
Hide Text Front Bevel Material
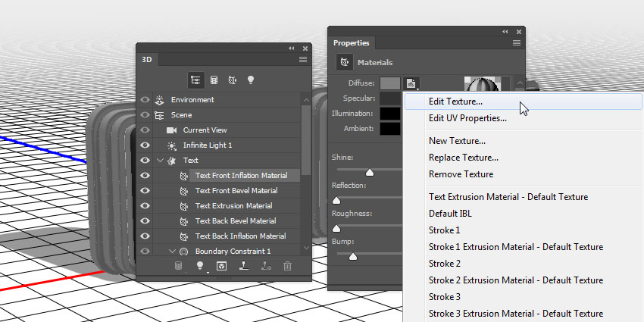[x=145, y=191]
